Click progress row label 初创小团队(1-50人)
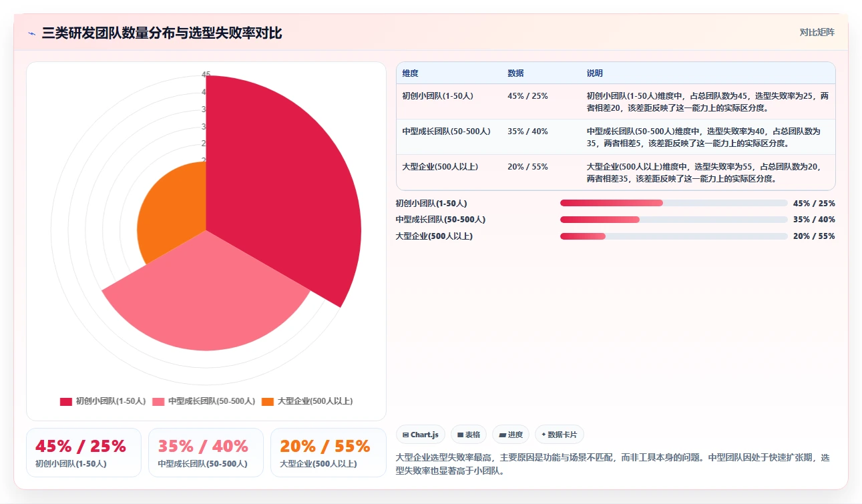 tap(431, 203)
